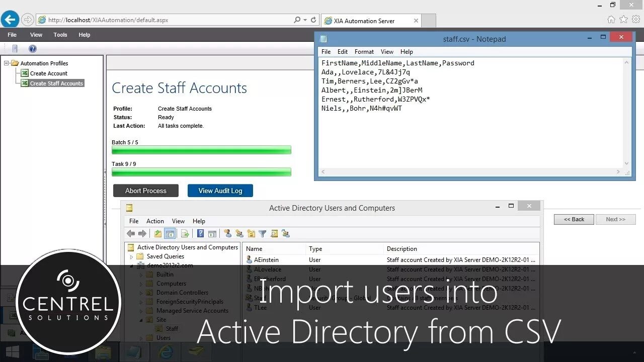
Task: Open browser favorites star icon
Action: tap(623, 20)
